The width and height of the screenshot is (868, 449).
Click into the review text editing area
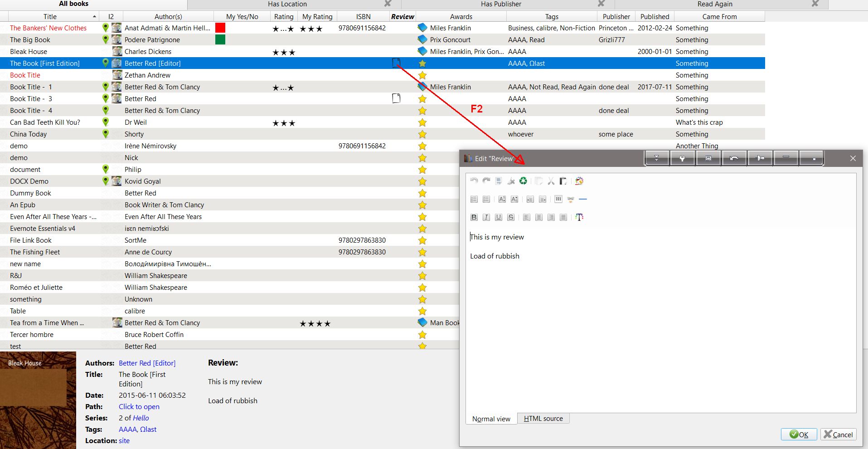click(x=661, y=319)
